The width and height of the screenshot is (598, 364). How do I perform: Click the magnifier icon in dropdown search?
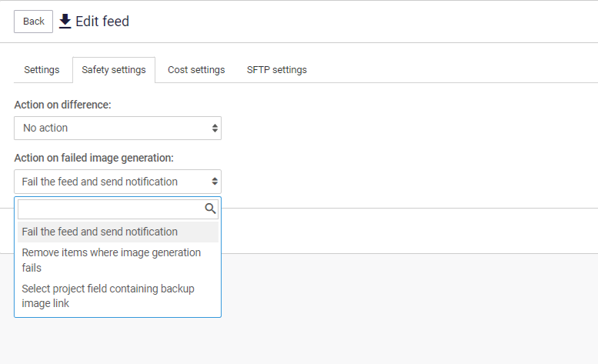210,209
